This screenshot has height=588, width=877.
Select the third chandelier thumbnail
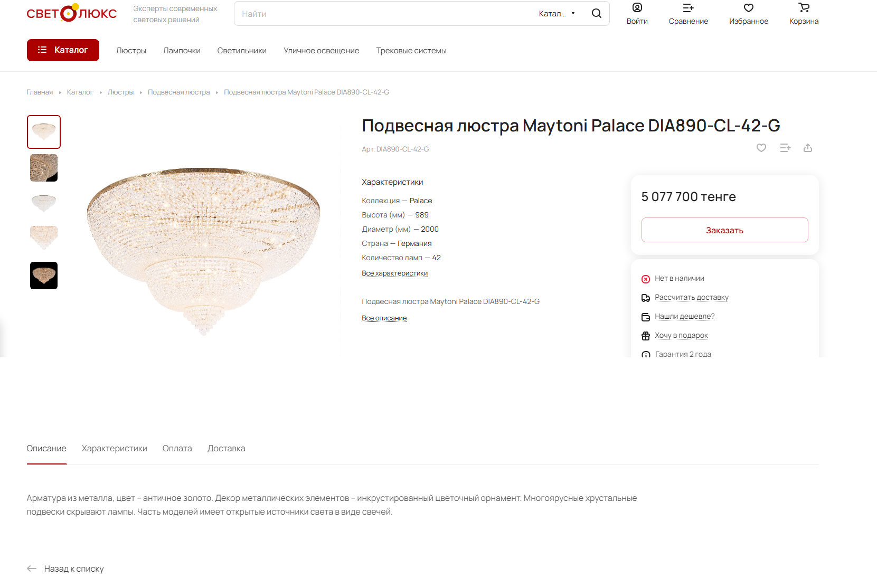tap(44, 203)
